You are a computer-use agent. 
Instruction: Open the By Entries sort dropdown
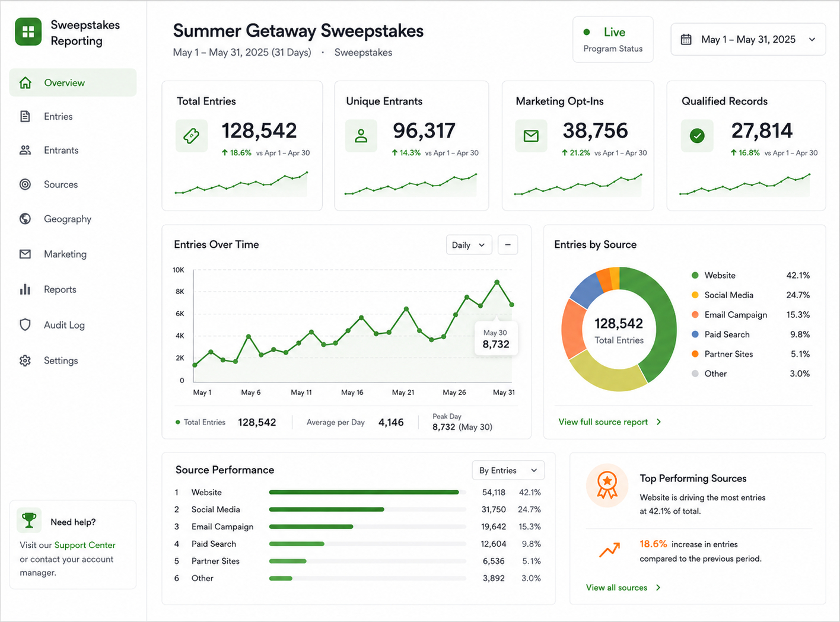click(x=508, y=470)
